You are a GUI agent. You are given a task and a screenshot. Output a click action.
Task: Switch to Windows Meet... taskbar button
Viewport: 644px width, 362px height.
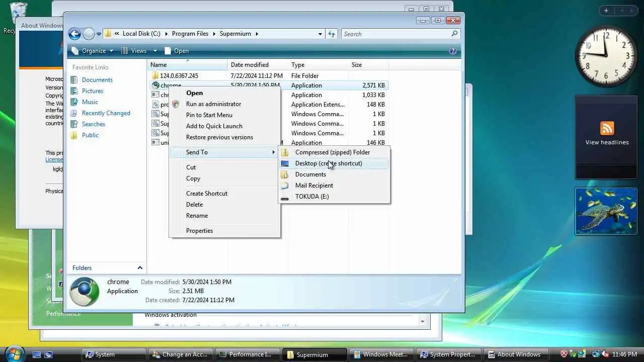tap(382, 354)
